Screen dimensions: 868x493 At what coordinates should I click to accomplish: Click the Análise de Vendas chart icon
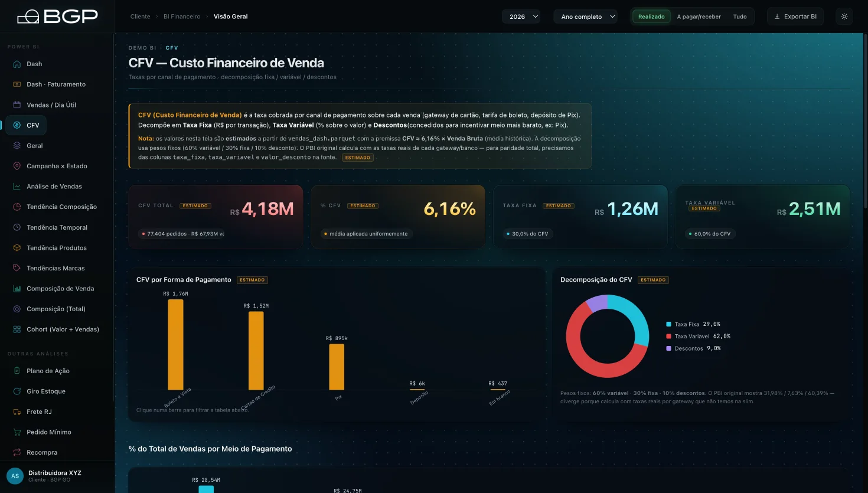click(x=17, y=187)
